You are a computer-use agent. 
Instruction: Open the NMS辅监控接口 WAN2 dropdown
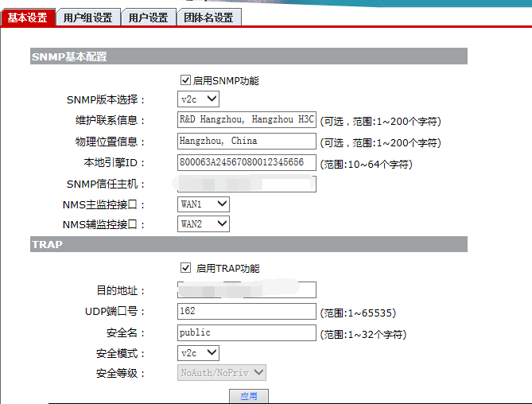point(204,224)
